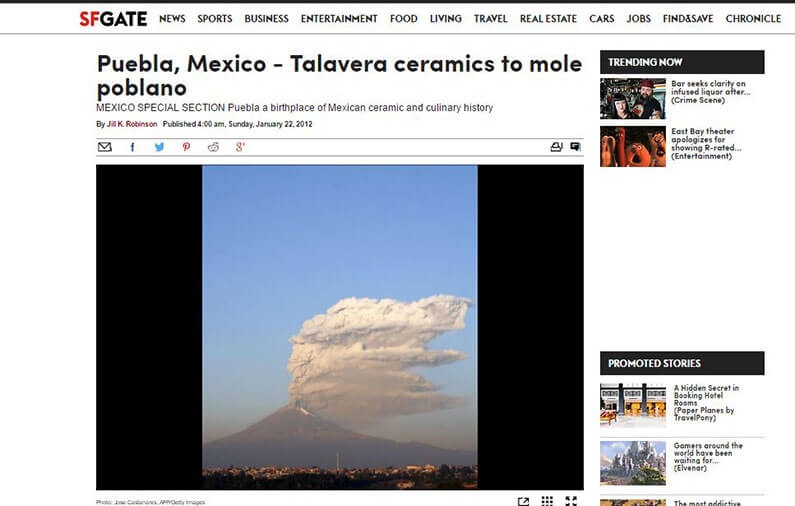The height and width of the screenshot is (506, 795).
Task: Open 'East Bay theater apologizes' story
Action: coord(706,143)
